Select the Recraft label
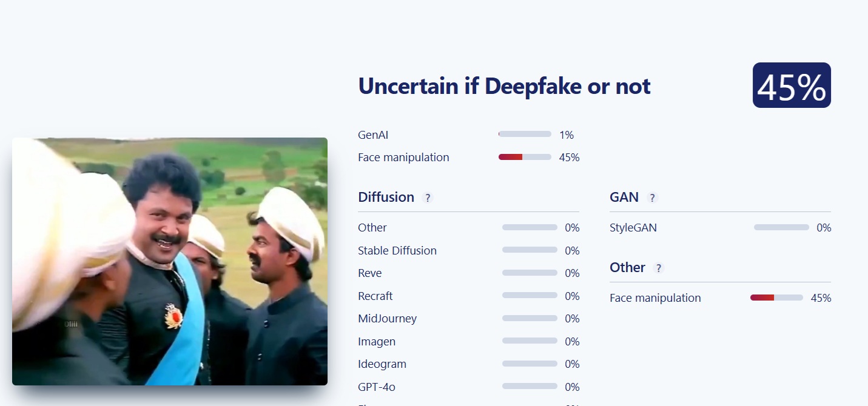The height and width of the screenshot is (406, 868). pyautogui.click(x=375, y=296)
